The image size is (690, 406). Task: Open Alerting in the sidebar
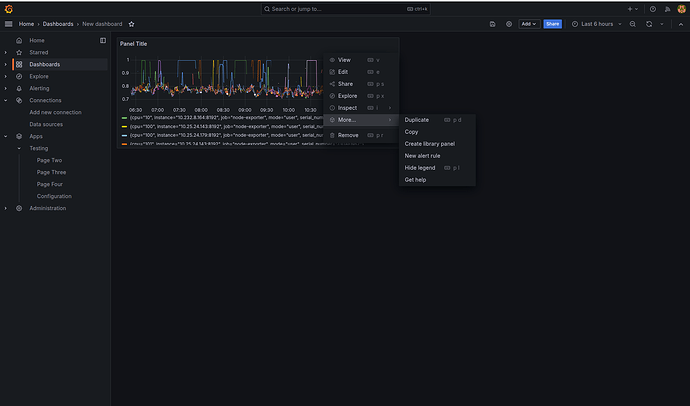39,88
